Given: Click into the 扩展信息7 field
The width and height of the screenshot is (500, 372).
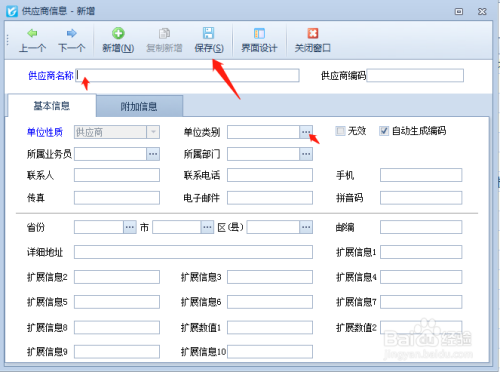Looking at the screenshot, I should pyautogui.click(x=421, y=302).
